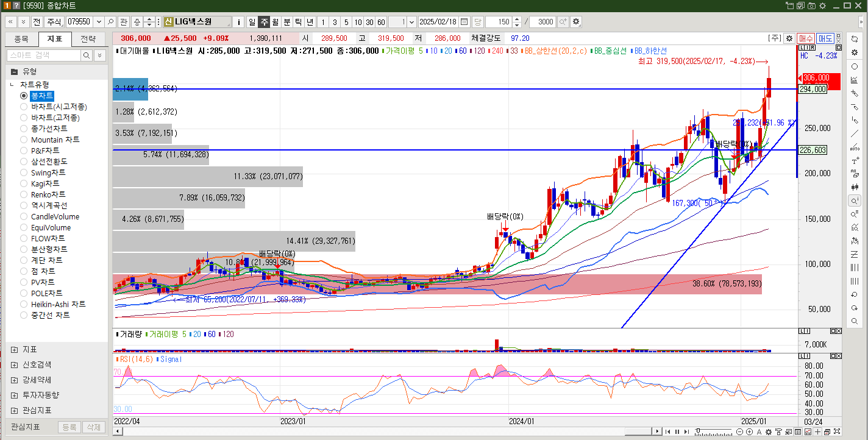Open the title bar gear settings icon
This screenshot has width=868, height=440.
(x=822, y=5)
